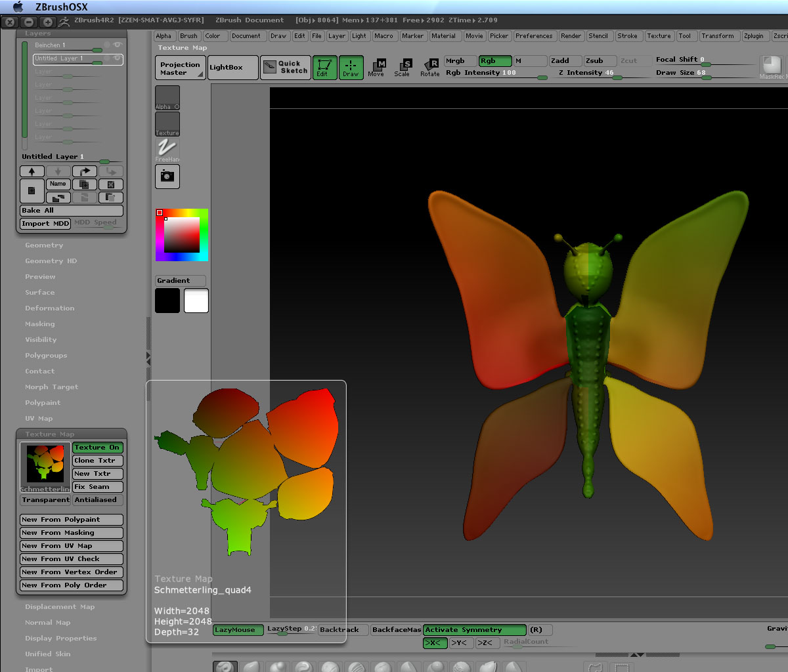Expand the Masking subpalette

pyautogui.click(x=39, y=324)
